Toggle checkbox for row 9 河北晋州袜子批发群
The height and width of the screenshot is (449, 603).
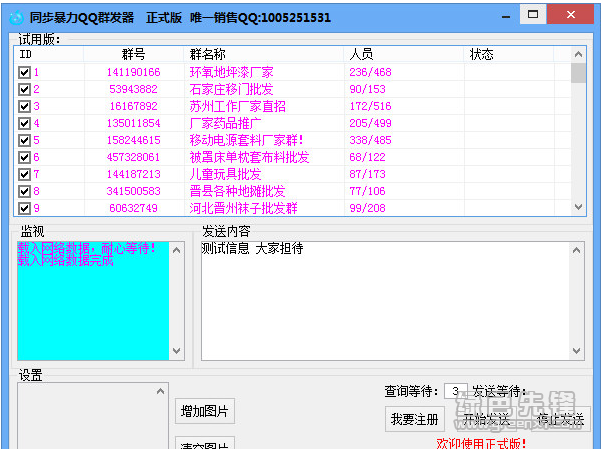click(x=24, y=208)
